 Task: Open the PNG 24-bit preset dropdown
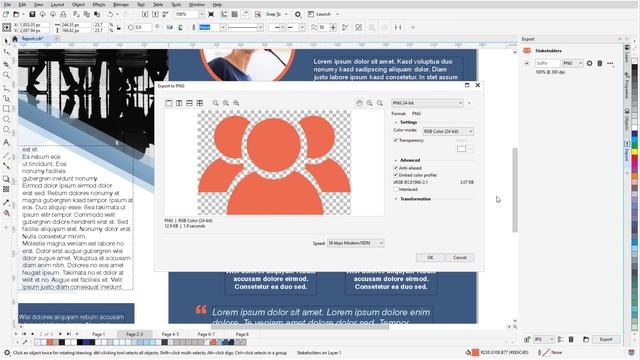pos(427,103)
